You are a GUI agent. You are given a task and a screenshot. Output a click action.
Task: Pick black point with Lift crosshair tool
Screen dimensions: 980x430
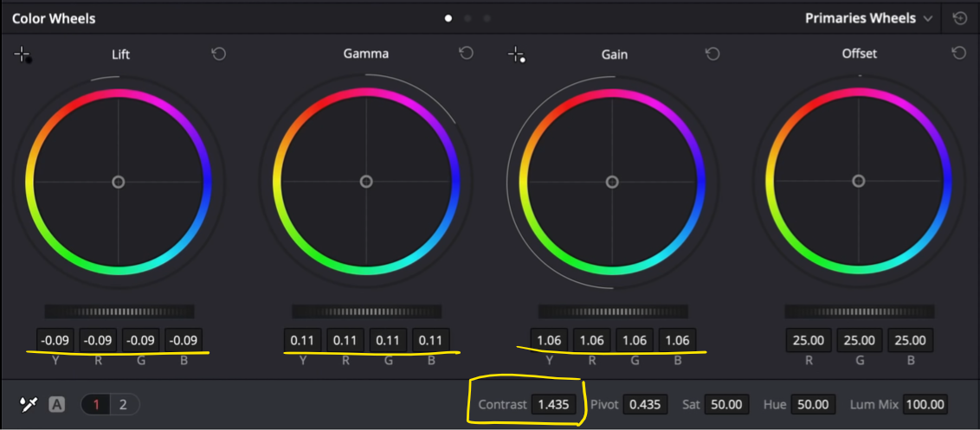tap(23, 55)
